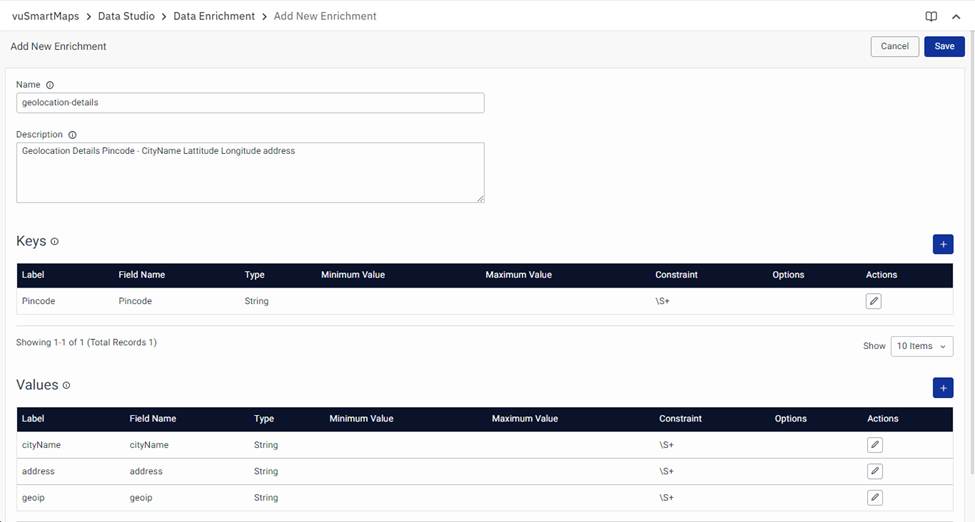Image resolution: width=975 pixels, height=522 pixels.
Task: Navigate to Data Studio breadcrumb
Action: click(126, 16)
